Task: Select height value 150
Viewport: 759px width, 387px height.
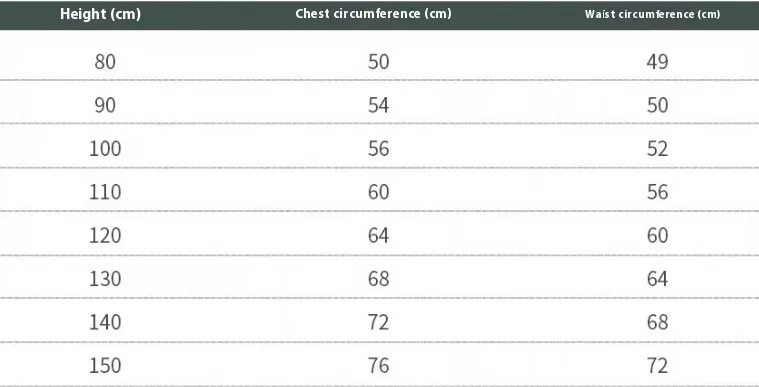Action: (105, 365)
